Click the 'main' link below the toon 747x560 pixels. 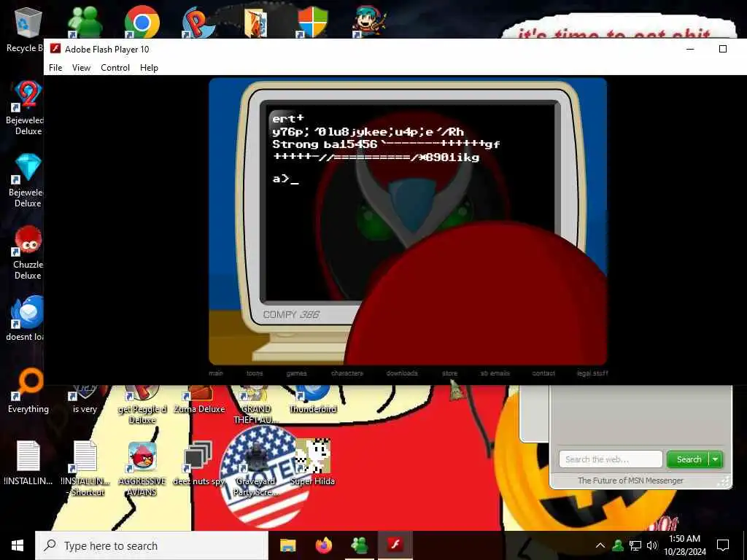click(216, 373)
